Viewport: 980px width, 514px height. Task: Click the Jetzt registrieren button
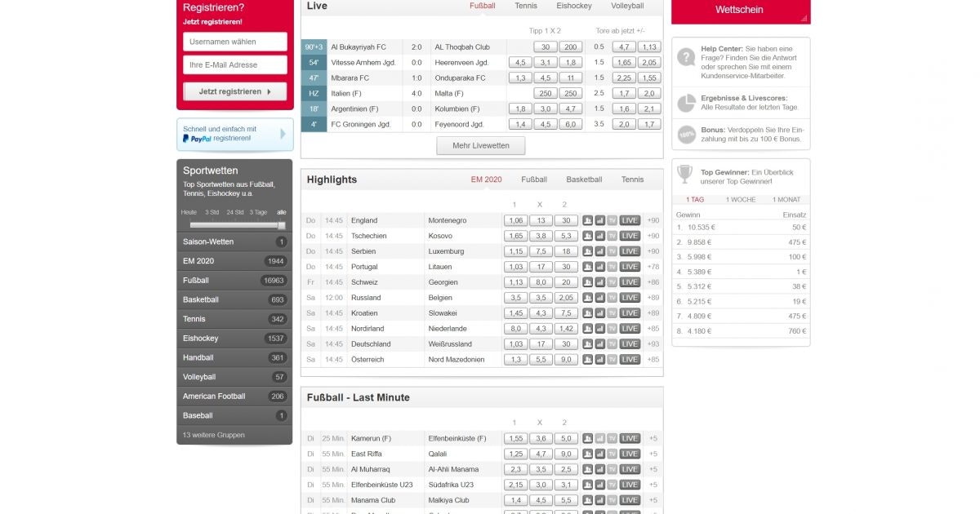coord(234,92)
